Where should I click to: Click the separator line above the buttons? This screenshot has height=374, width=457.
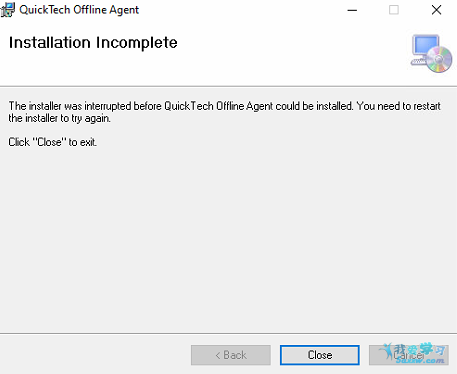(x=228, y=333)
